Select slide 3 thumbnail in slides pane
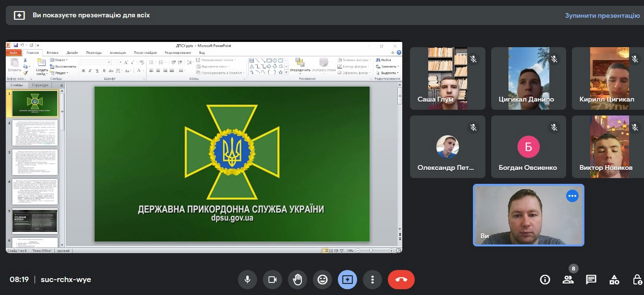 35,162
